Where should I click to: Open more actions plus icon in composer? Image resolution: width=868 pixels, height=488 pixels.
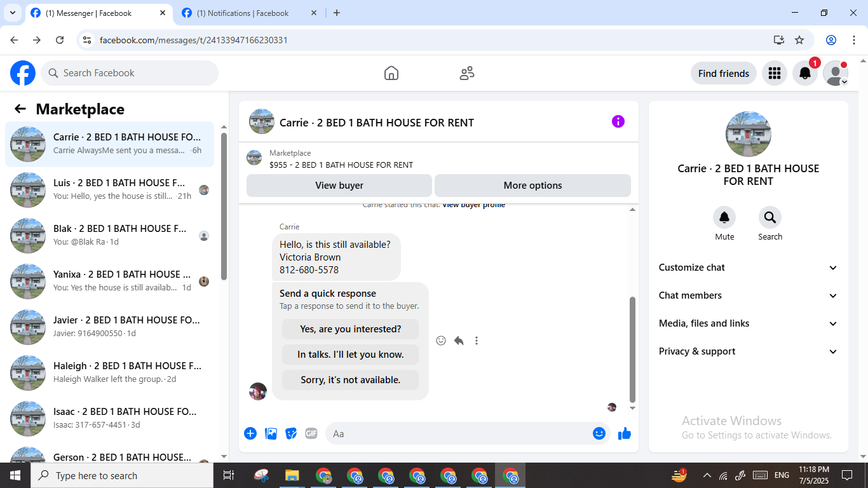tap(250, 433)
